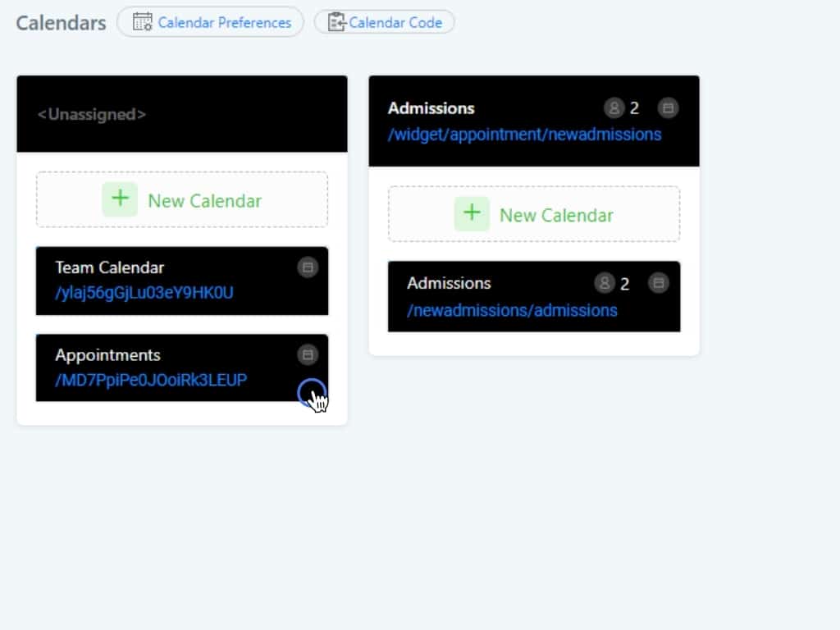Follow the /newadmissions/admissions link
Image resolution: width=840 pixels, height=630 pixels.
pos(512,310)
